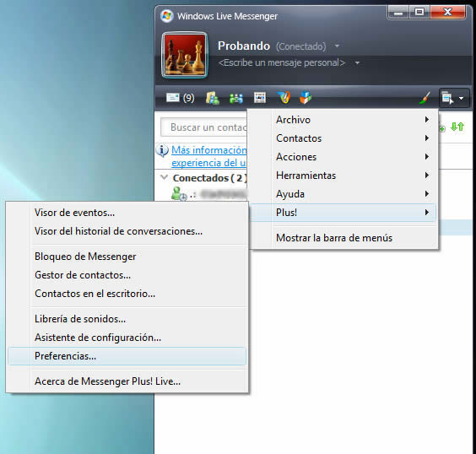Screen dimensions: 476x454
Task: Select Bloqueo de Messenger
Action: click(x=127, y=257)
